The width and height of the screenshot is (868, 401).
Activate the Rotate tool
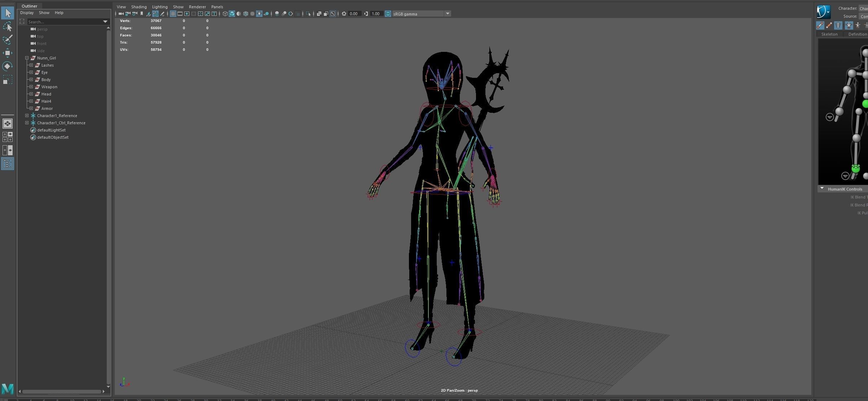(8, 66)
